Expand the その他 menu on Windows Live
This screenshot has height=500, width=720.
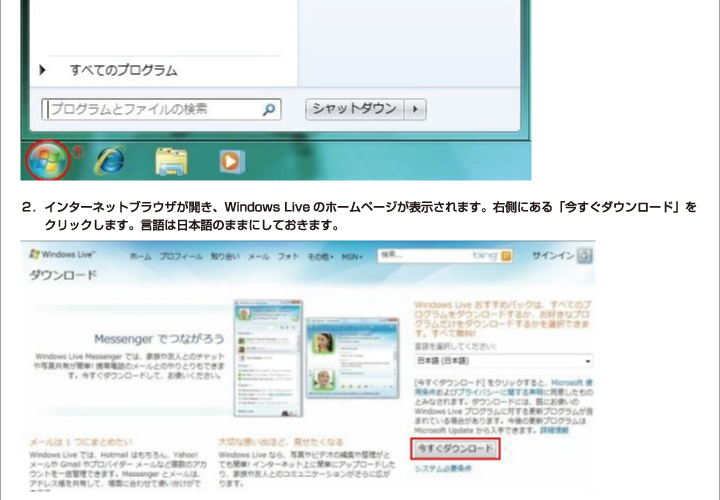[x=320, y=257]
